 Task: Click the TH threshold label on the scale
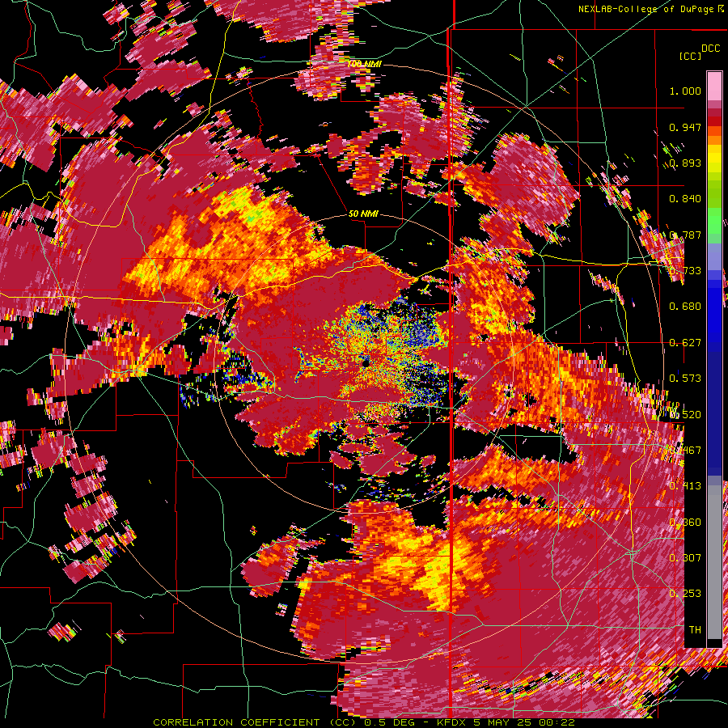(x=695, y=630)
